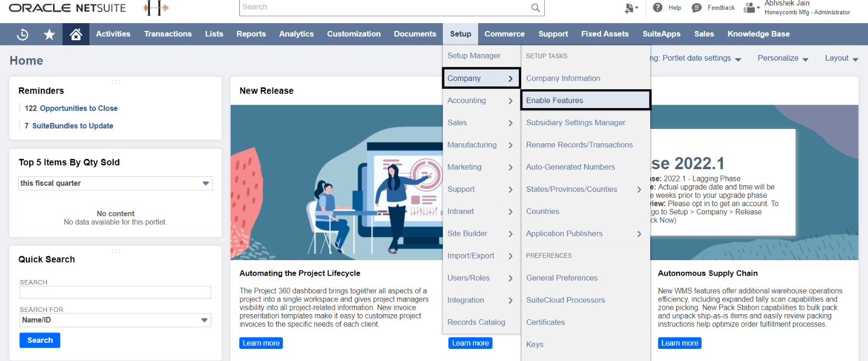Screen dimensions: 868x361
Task: Expand Application Publishers submenu arrow
Action: (x=639, y=234)
